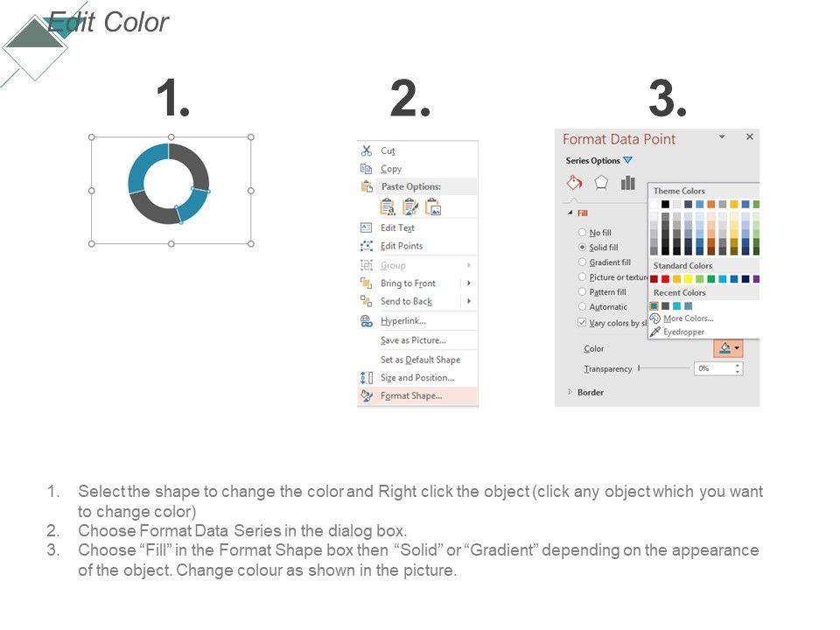Click the Paste as Picture icon
The width and height of the screenshot is (840, 630).
pyautogui.click(x=432, y=206)
